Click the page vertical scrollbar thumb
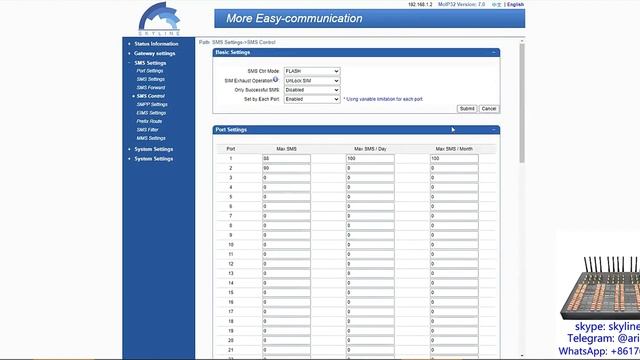This screenshot has width=640, height=360. 522,103
